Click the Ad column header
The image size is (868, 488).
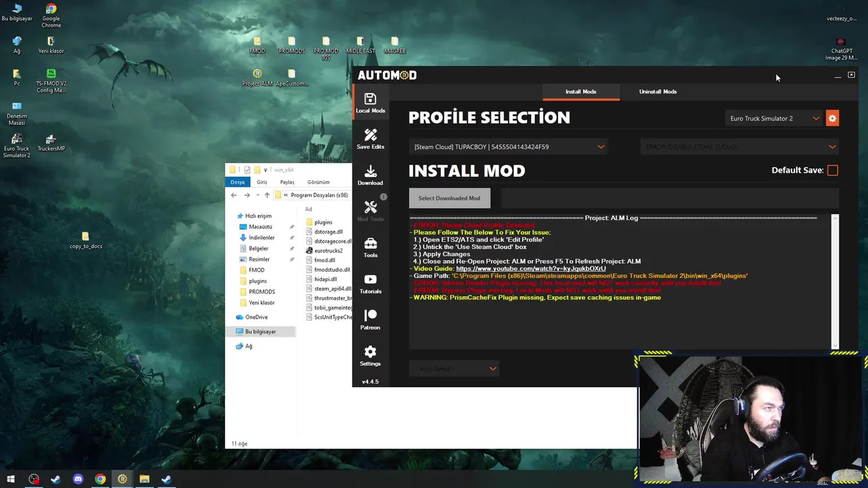[x=309, y=209]
